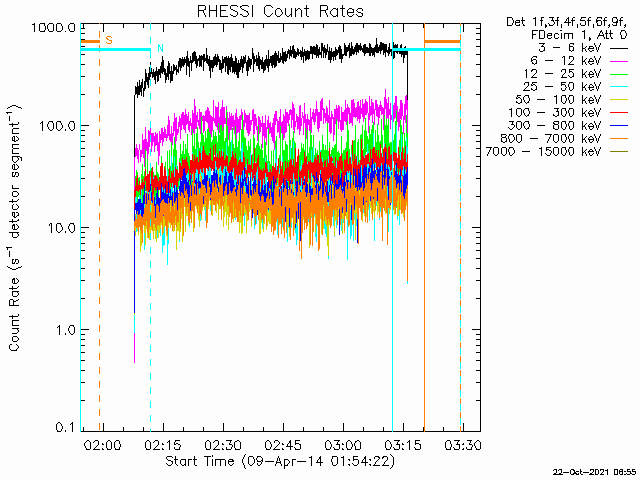Click the 7000 - 15000 keV legend label
The height and width of the screenshot is (480, 640).
coord(543,152)
